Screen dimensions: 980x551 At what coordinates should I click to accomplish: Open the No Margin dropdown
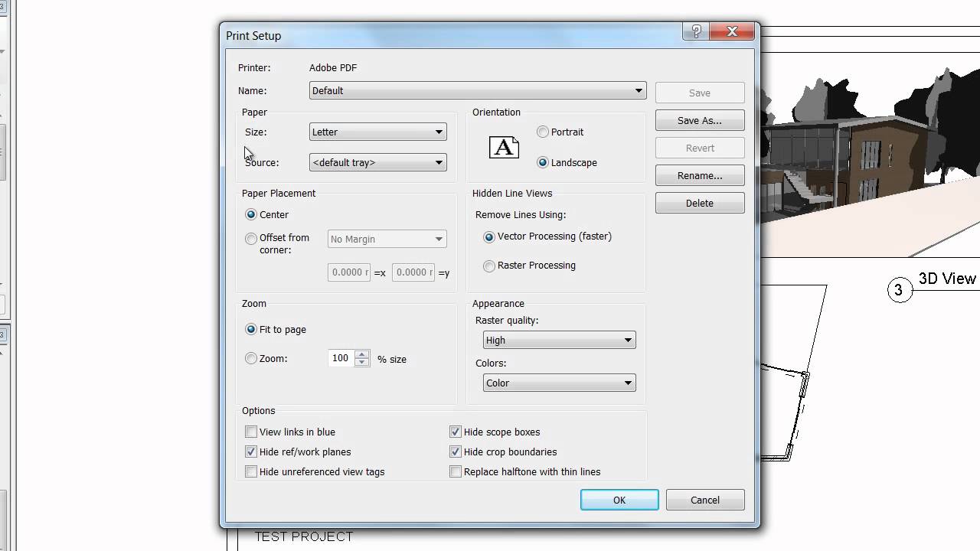[x=387, y=239]
